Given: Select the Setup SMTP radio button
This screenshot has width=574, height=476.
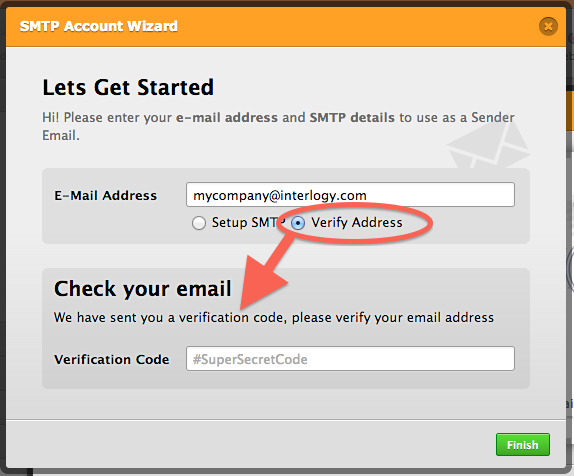Looking at the screenshot, I should [199, 223].
